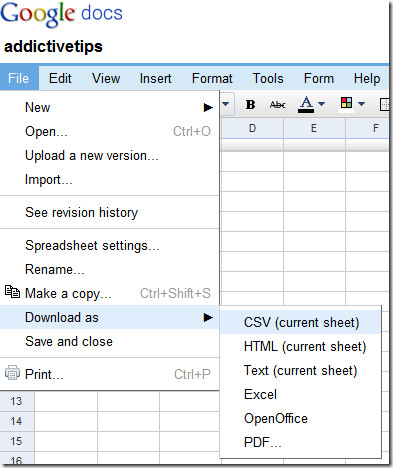Open the background color dropdown arrow
The width and height of the screenshot is (393, 468).
click(x=361, y=104)
